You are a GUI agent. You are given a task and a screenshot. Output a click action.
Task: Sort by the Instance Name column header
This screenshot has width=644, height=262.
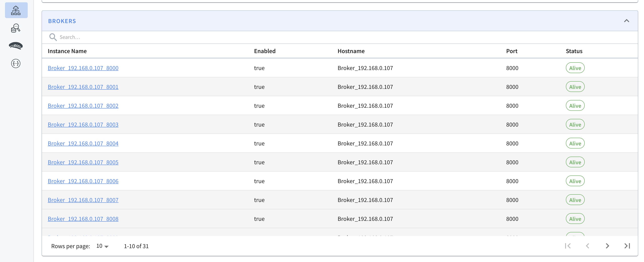67,51
